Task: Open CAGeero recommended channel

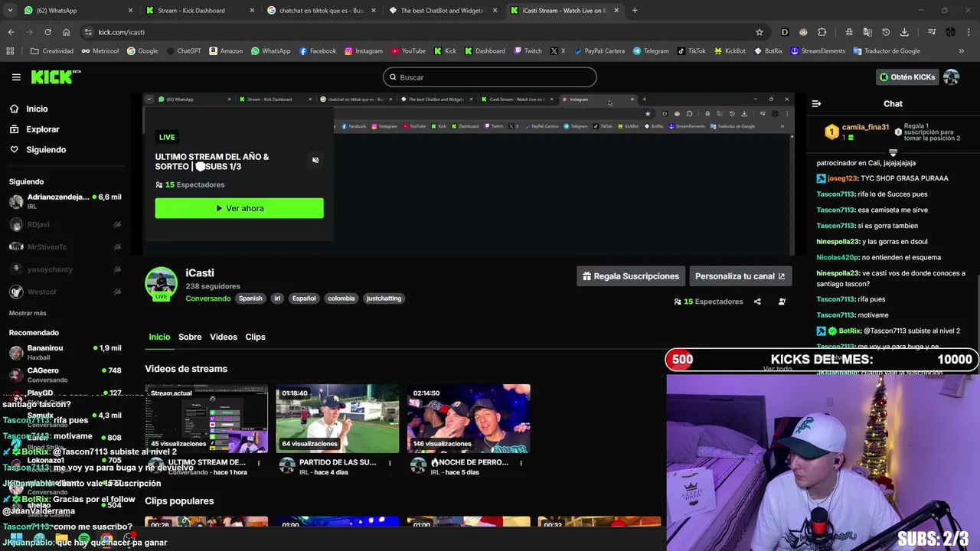Action: point(65,374)
